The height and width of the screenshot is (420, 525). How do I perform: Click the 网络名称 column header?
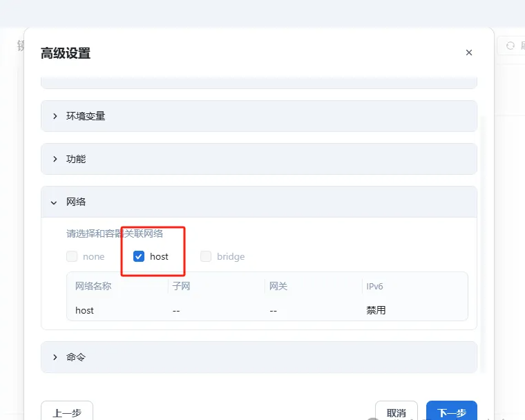[x=93, y=286]
